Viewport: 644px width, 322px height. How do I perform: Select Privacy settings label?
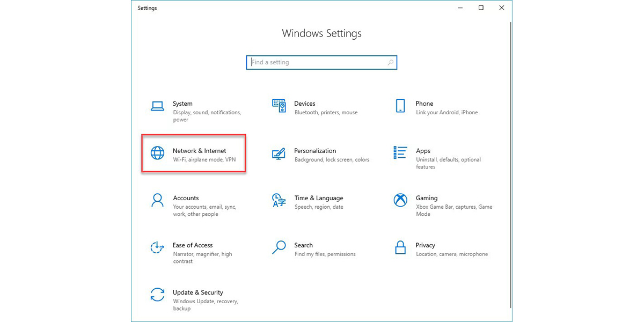pyautogui.click(x=426, y=245)
